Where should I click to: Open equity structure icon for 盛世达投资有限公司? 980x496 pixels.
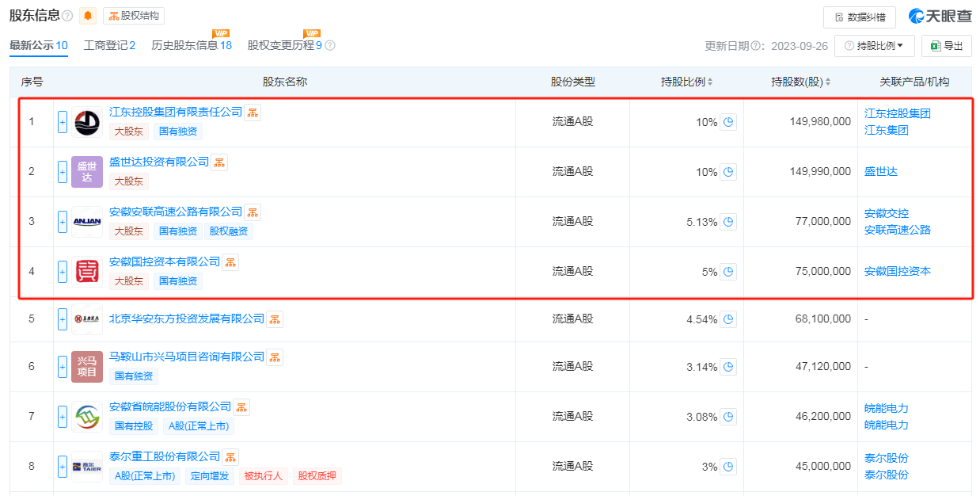[219, 162]
